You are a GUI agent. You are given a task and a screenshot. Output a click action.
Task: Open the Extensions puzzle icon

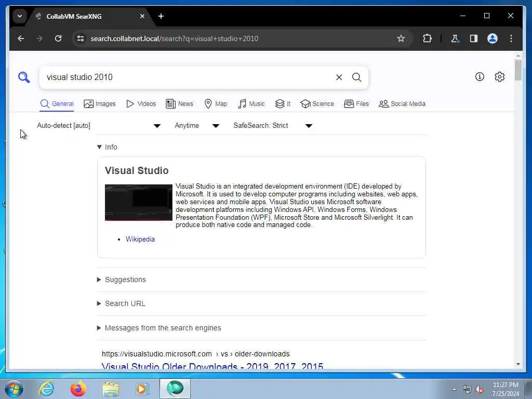pos(427,38)
